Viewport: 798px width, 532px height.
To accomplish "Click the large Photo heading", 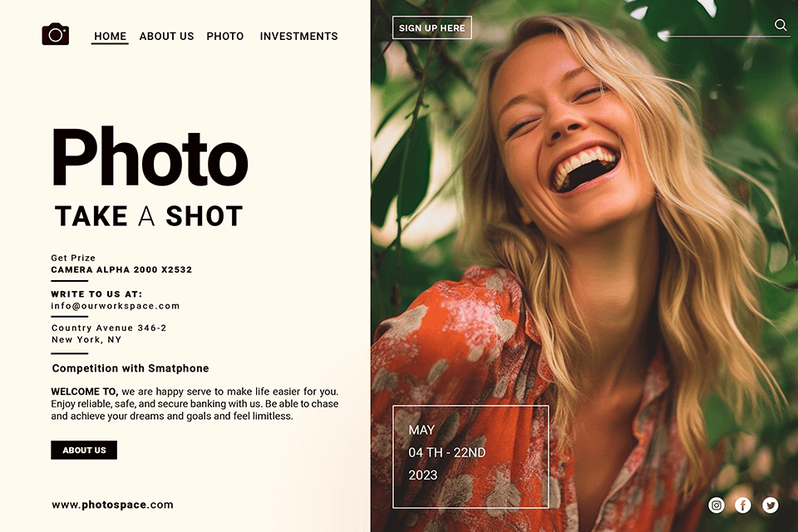I will click(150, 157).
